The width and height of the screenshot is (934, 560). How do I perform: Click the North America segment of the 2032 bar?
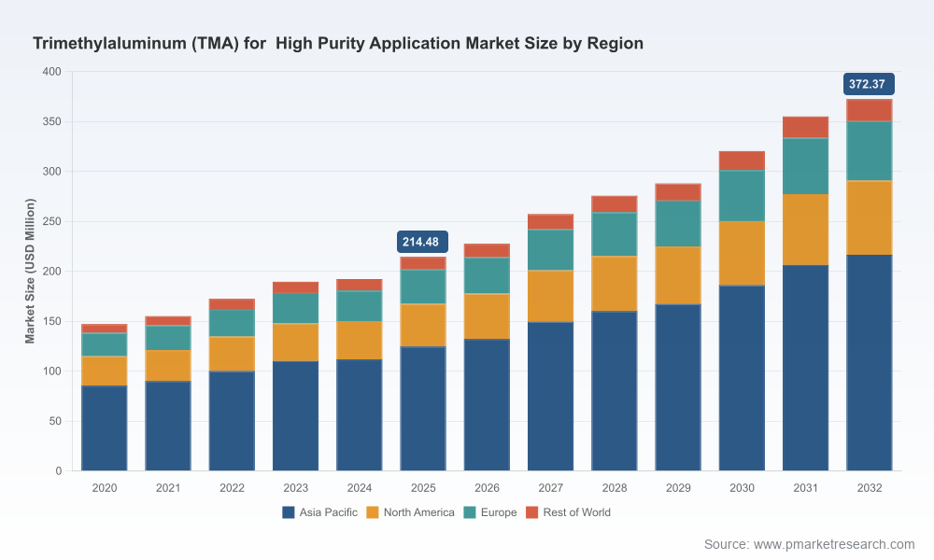869,217
